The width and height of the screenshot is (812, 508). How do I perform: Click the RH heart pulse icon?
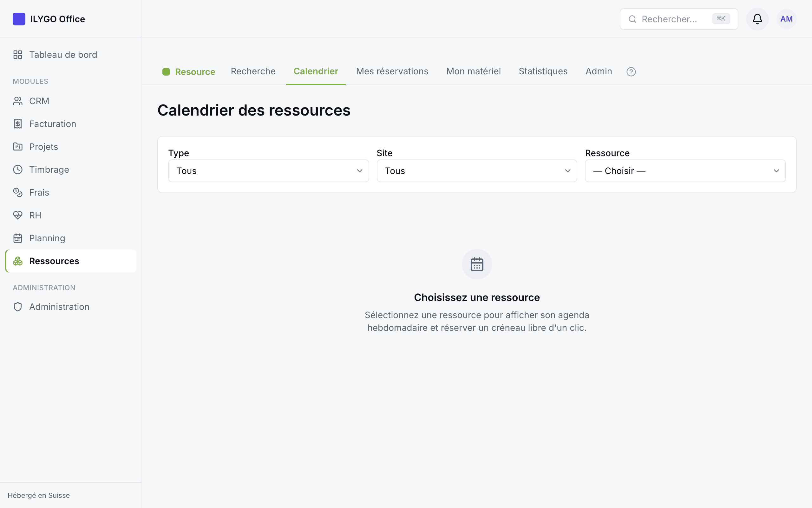[18, 215]
